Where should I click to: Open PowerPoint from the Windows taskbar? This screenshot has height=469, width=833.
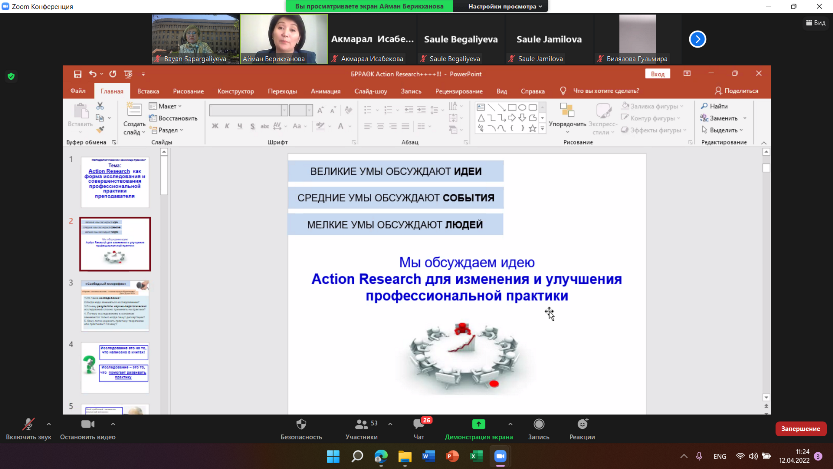(x=451, y=456)
